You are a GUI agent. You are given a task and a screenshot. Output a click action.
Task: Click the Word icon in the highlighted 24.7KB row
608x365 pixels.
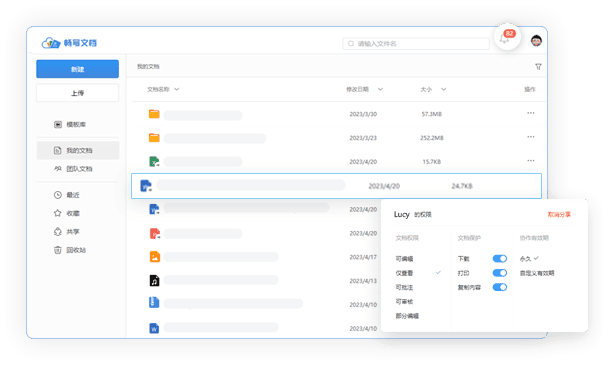click(146, 186)
